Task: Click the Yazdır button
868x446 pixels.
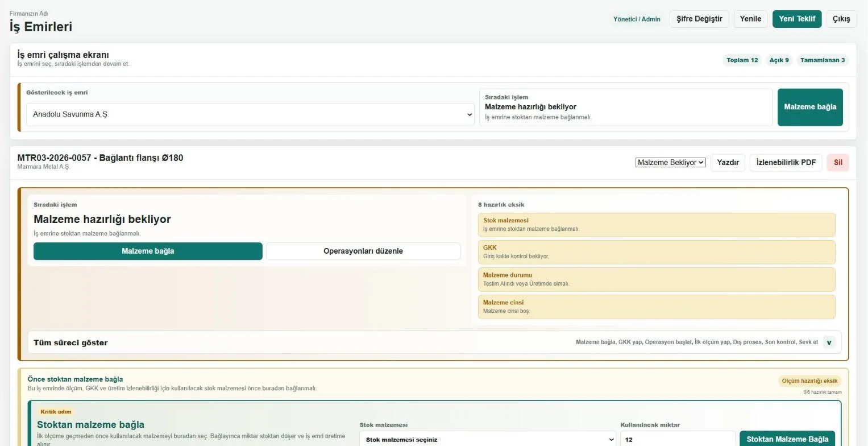Action: (728, 163)
